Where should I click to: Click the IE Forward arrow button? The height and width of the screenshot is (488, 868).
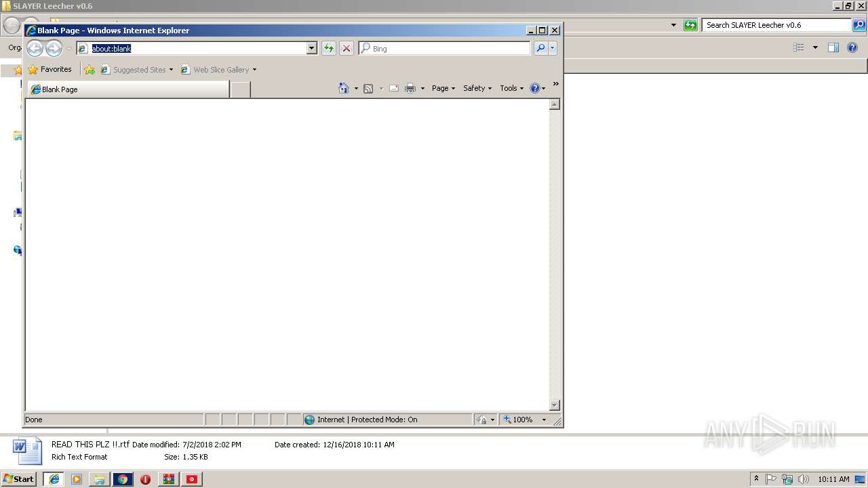click(54, 48)
